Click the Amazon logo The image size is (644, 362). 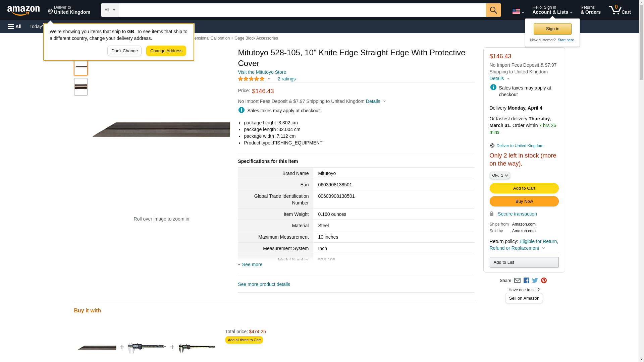(23, 10)
